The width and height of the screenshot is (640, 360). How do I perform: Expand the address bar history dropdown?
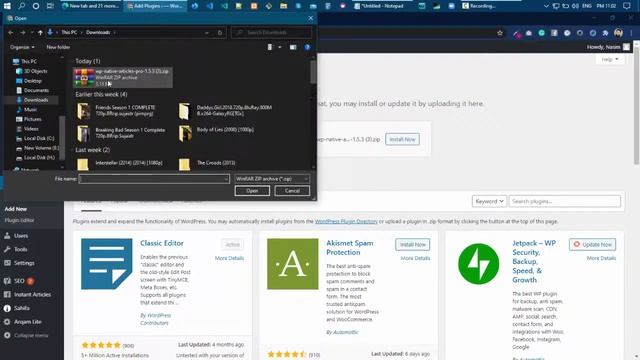click(207, 32)
